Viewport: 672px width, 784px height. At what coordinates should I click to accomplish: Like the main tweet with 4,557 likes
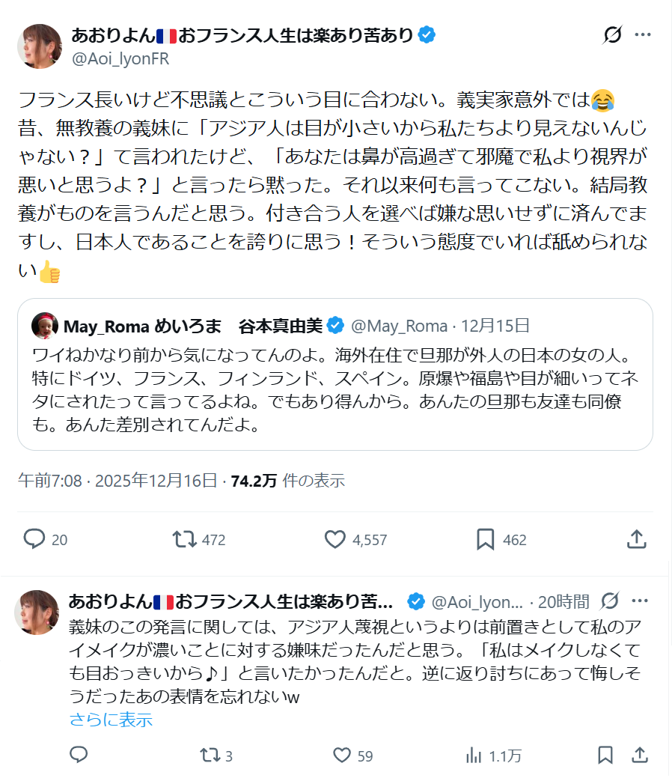pos(335,539)
